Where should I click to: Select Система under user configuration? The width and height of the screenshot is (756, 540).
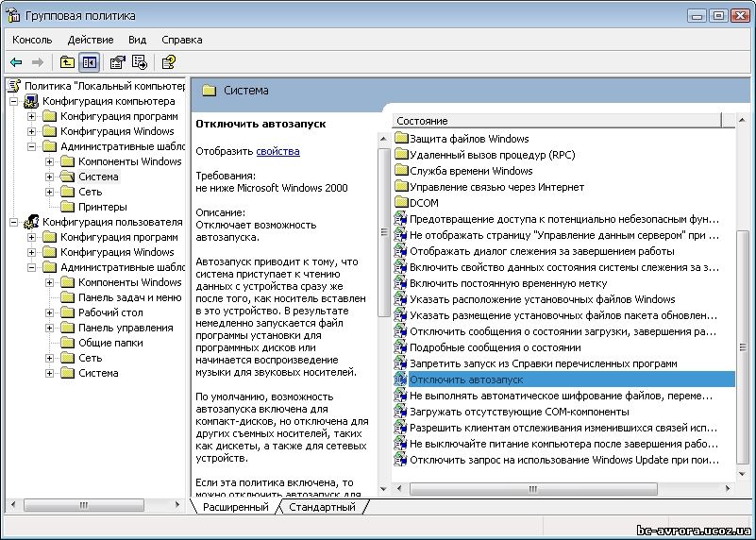[98, 373]
